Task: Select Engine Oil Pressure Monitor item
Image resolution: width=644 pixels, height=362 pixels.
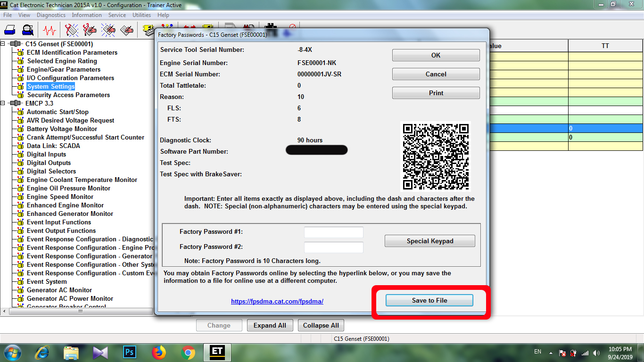Action: tap(68, 188)
